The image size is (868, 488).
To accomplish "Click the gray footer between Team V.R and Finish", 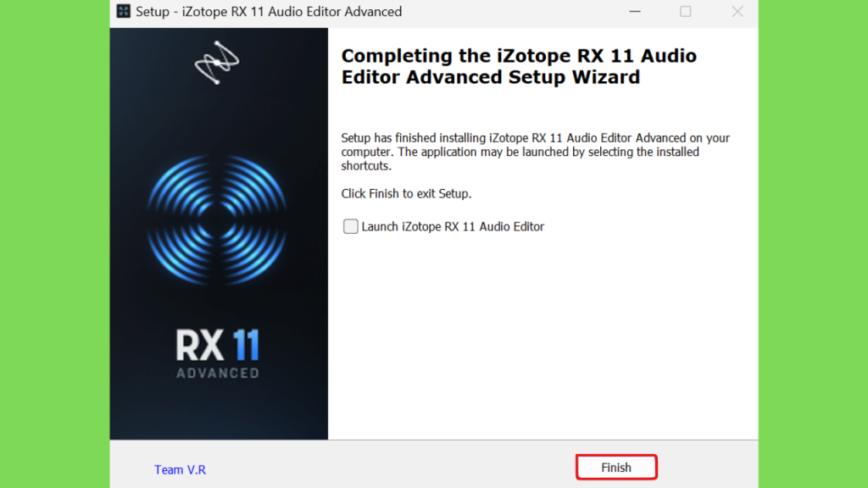I will tap(390, 468).
